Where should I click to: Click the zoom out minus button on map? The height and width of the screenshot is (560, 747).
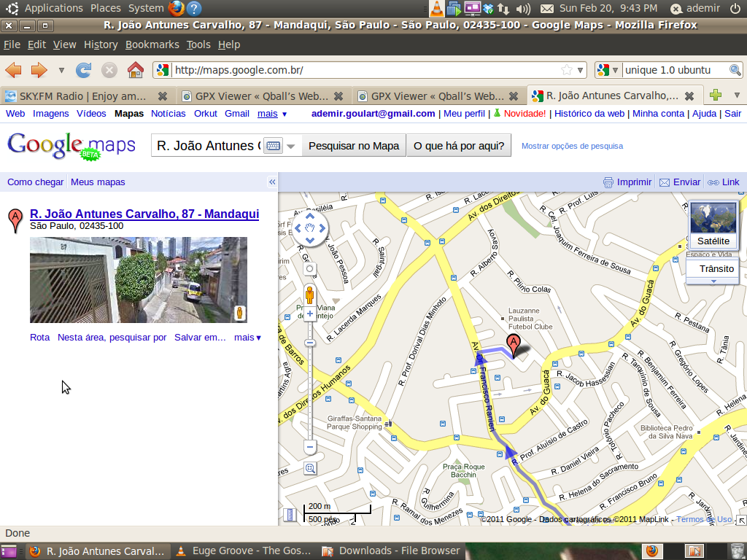click(x=310, y=446)
